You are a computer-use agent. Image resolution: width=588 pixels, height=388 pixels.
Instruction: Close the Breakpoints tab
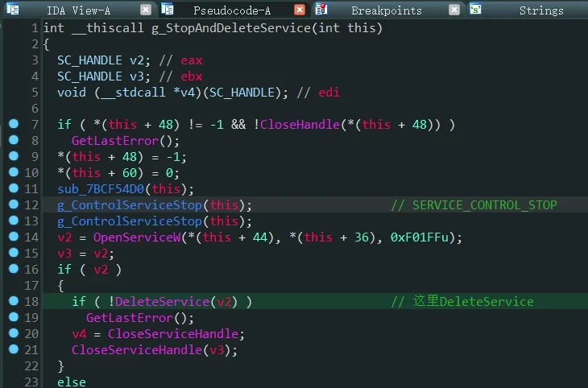click(x=453, y=10)
